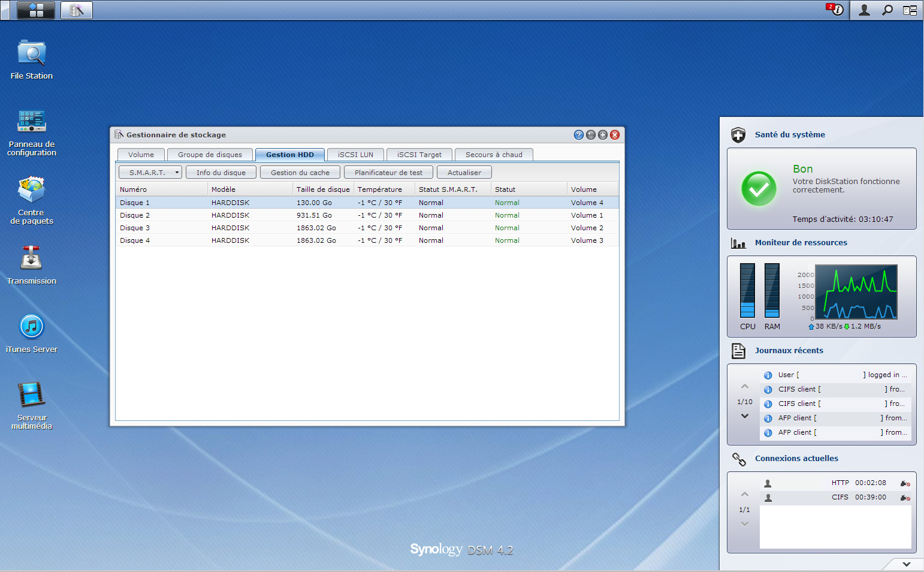Show next page of Journaux récents
The height and width of the screenshot is (572, 924).
coord(745,416)
